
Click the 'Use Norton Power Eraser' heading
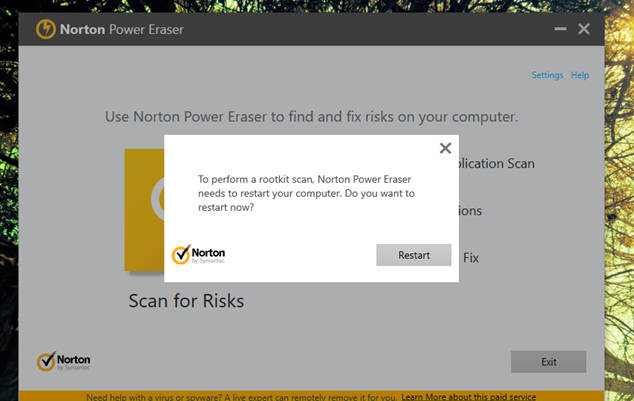point(311,117)
